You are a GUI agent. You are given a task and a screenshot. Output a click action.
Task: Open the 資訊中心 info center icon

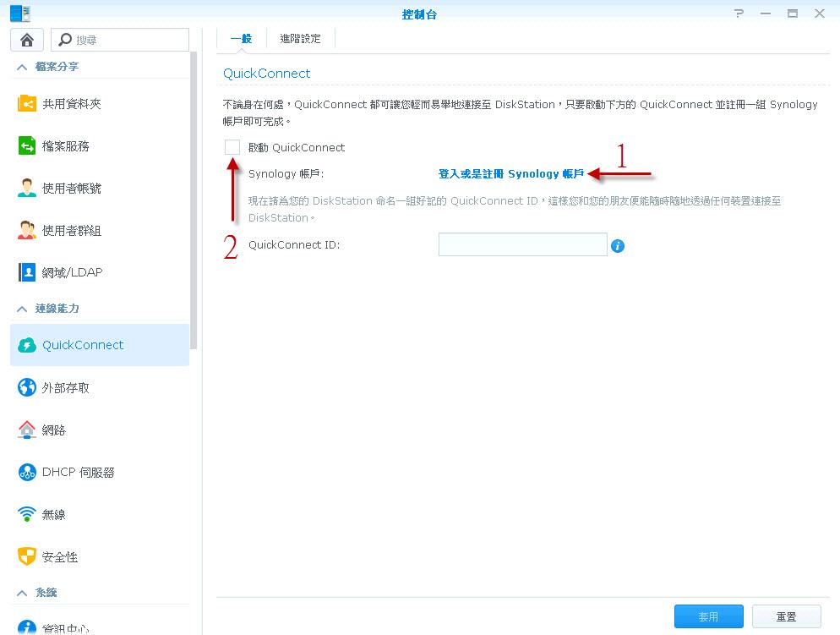tap(27, 627)
